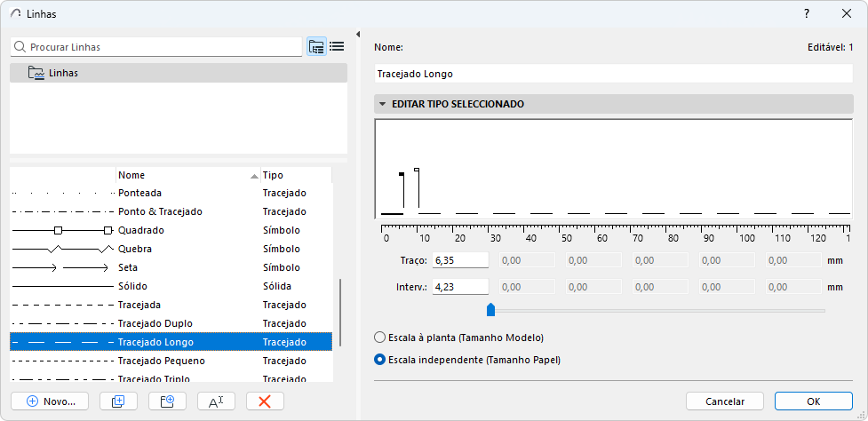This screenshot has width=868, height=421.
Task: Click the Nome field with Tracejado Longo
Action: (613, 74)
